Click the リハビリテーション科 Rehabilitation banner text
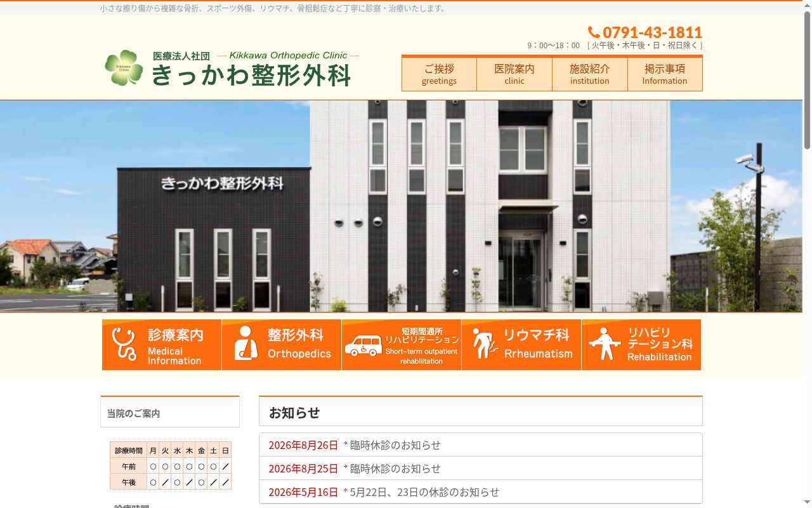Screen dimensions: 812x508 [660, 344]
